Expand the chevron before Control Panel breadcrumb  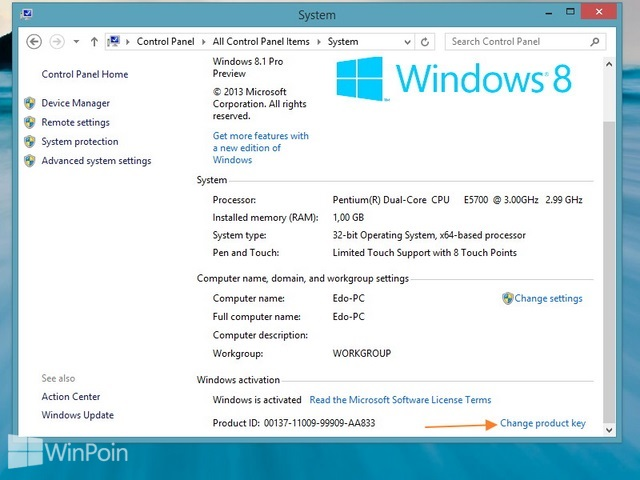(128, 42)
